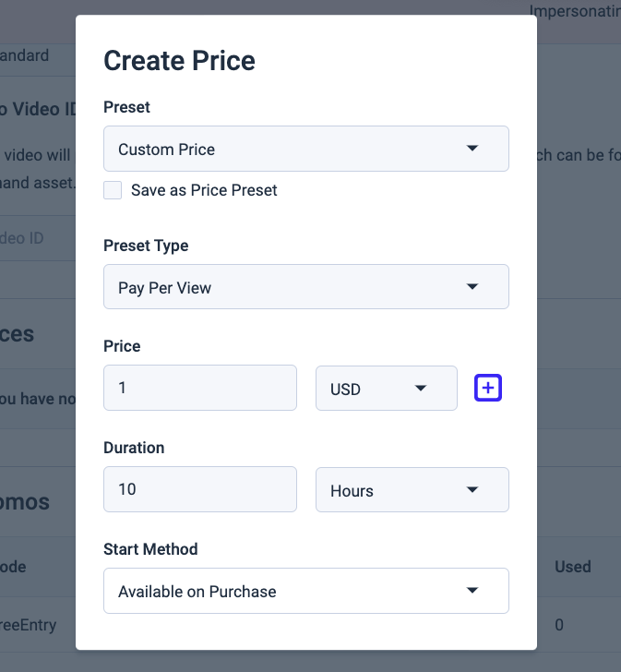Click the caret arrow beside Hours
The image size is (621, 672).
tap(472, 490)
